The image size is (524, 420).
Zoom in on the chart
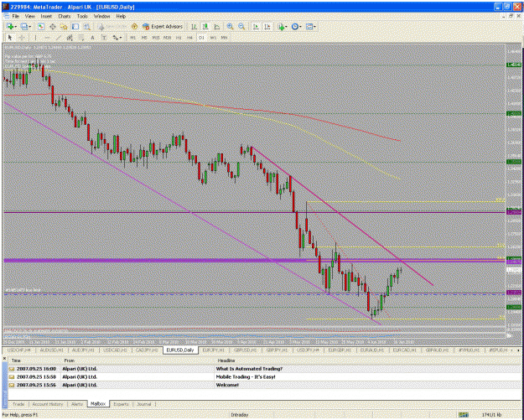[x=230, y=26]
